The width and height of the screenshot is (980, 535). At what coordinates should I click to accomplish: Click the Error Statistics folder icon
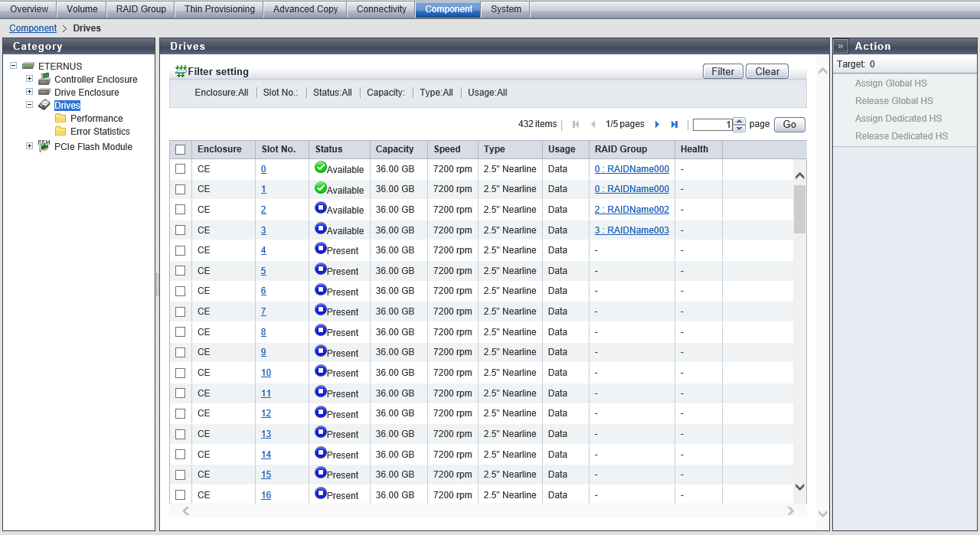(x=60, y=132)
